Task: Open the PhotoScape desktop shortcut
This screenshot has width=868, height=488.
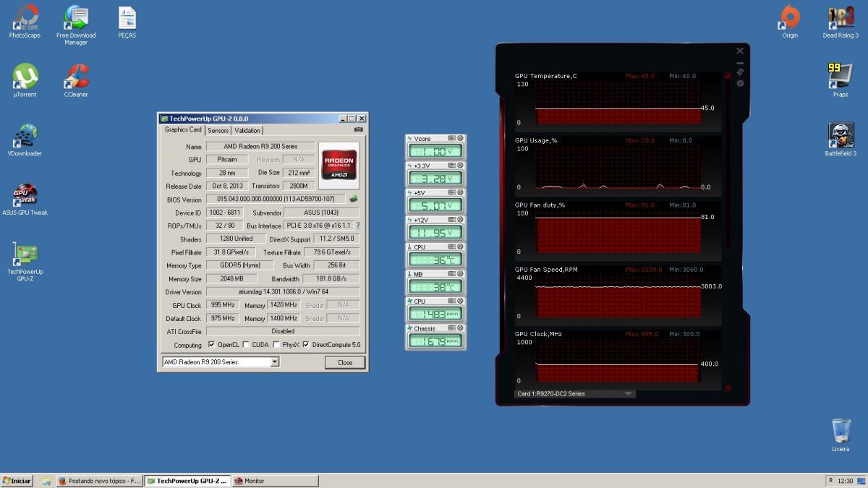Action: [25, 21]
